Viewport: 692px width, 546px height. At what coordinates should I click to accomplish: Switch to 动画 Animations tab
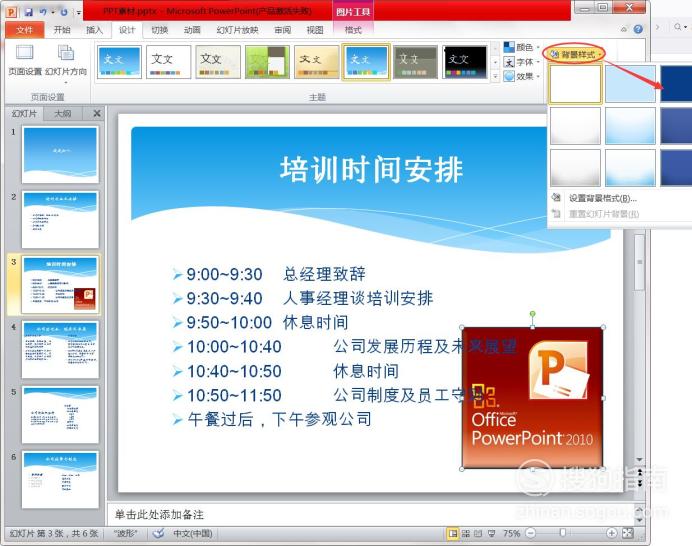tap(192, 30)
